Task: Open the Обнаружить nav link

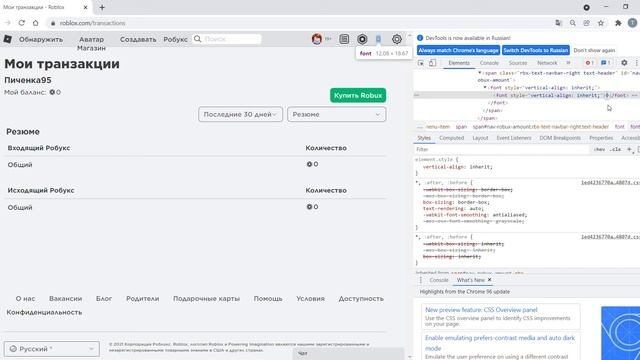Action: click(x=41, y=39)
